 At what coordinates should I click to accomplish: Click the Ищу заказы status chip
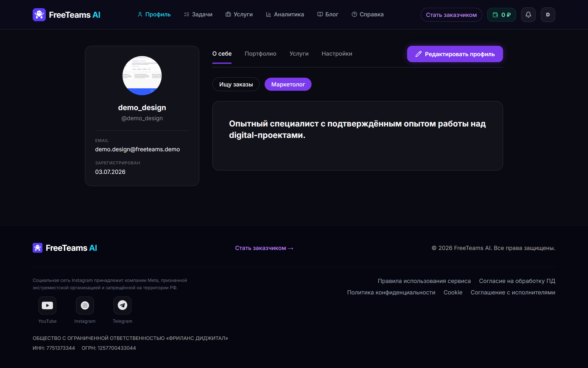236,84
